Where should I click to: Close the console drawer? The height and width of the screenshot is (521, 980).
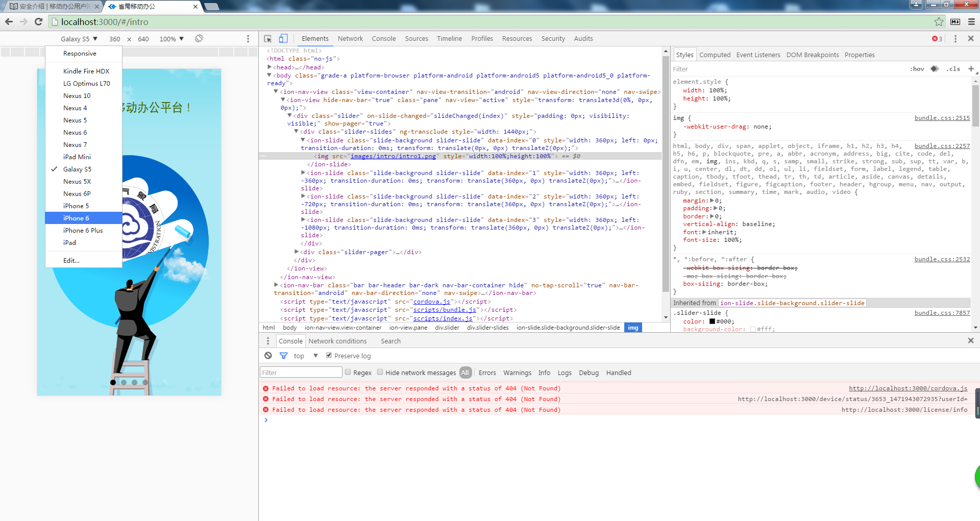point(971,340)
